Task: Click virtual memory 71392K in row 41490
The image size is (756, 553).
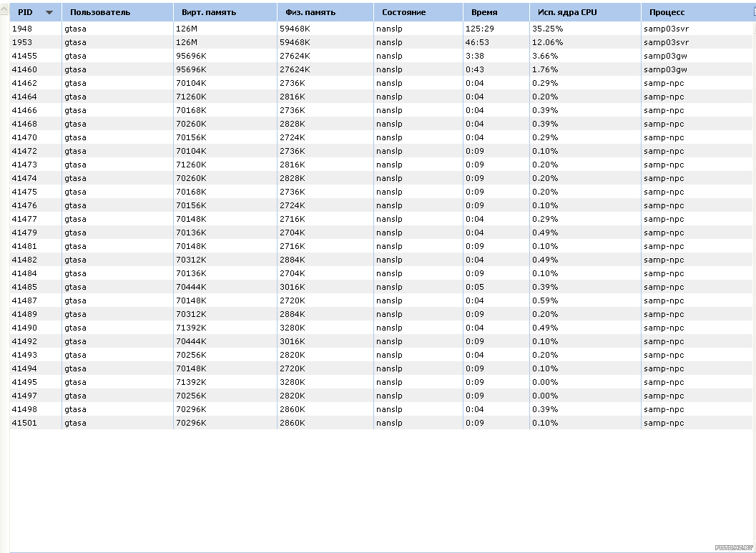Action: 192,328
